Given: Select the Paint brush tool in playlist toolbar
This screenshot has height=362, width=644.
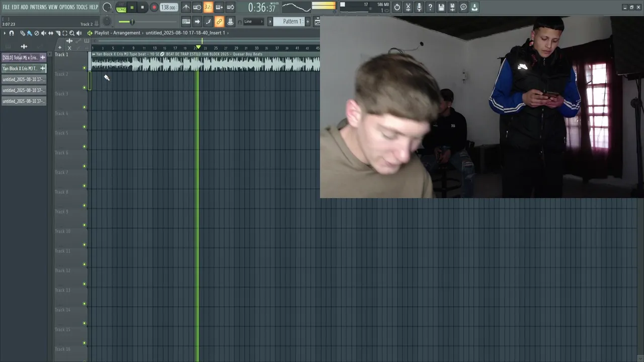Looking at the screenshot, I should click(x=29, y=33).
